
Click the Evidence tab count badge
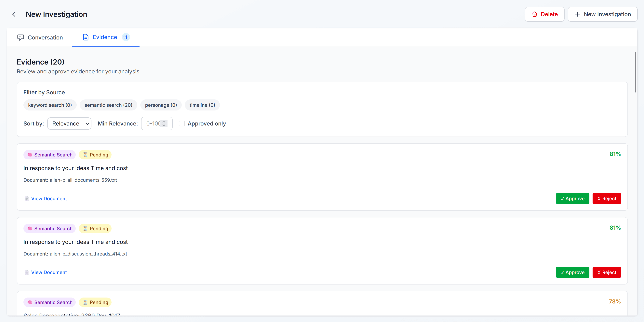coord(126,37)
